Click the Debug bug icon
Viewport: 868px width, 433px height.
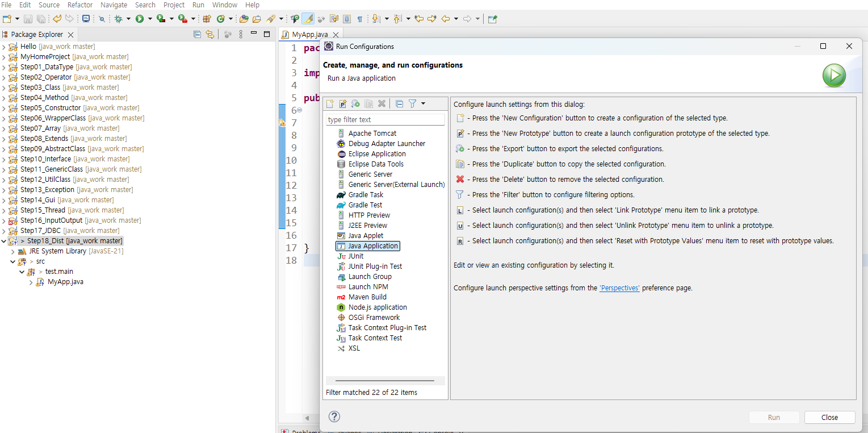118,19
